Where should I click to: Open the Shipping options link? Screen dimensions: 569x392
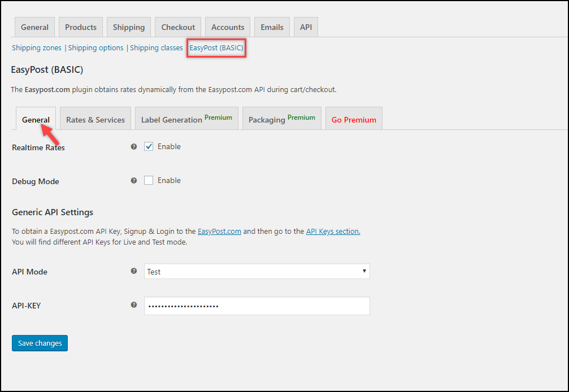point(96,48)
